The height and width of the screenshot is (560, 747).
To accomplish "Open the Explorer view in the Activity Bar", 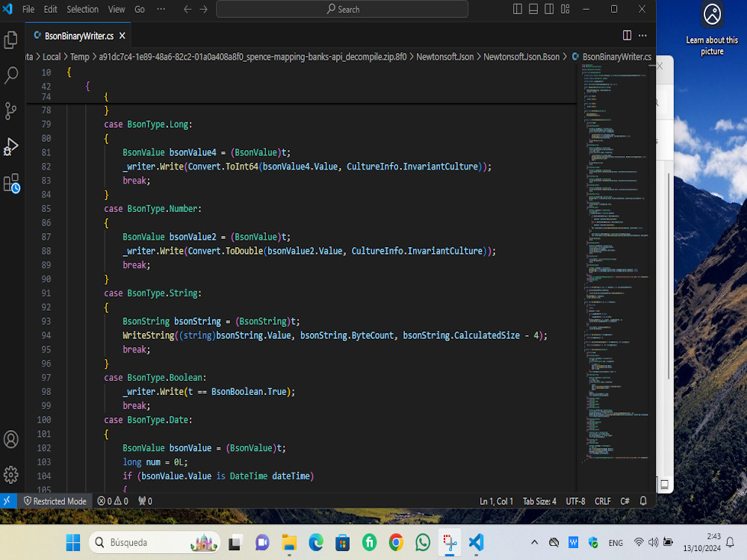I will [x=11, y=39].
